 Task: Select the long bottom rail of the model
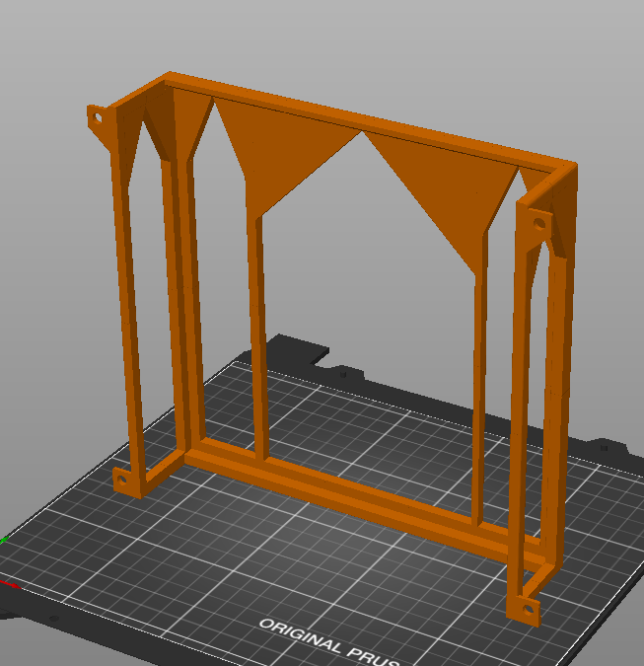tap(361, 501)
